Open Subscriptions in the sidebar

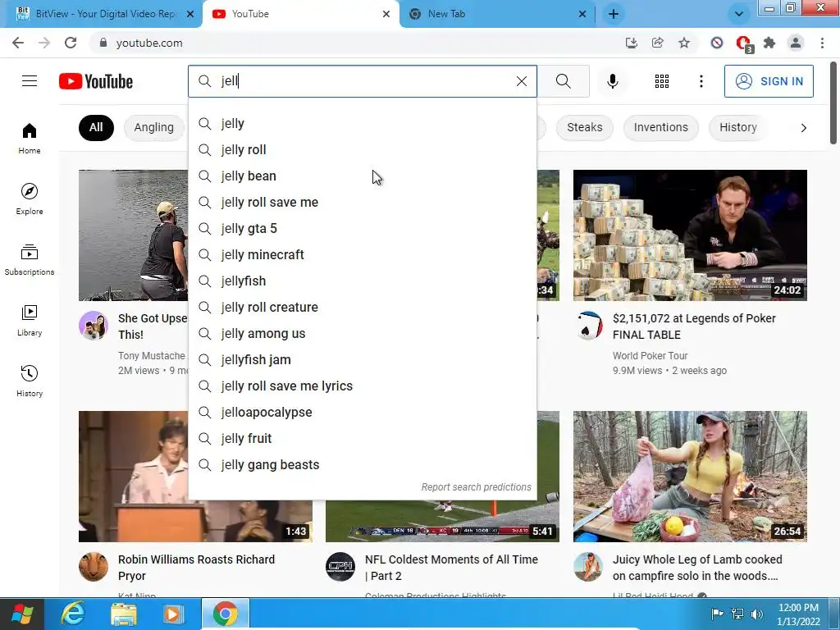pyautogui.click(x=30, y=259)
